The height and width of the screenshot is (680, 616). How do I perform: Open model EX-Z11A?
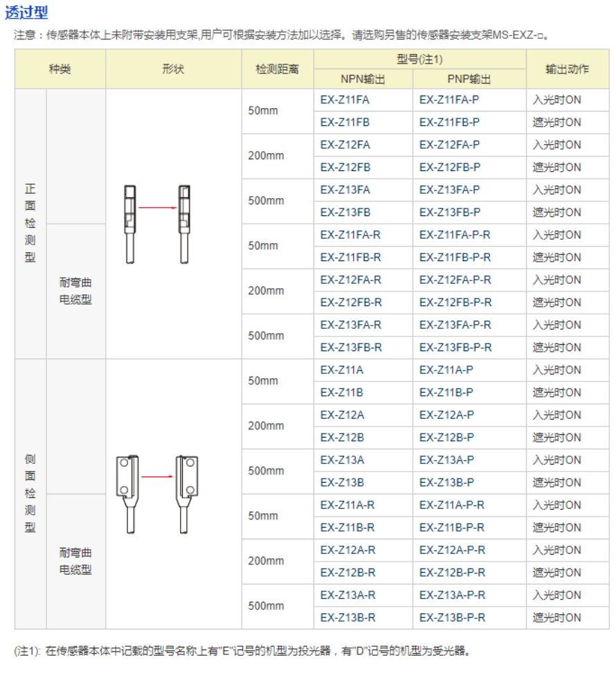click(341, 370)
